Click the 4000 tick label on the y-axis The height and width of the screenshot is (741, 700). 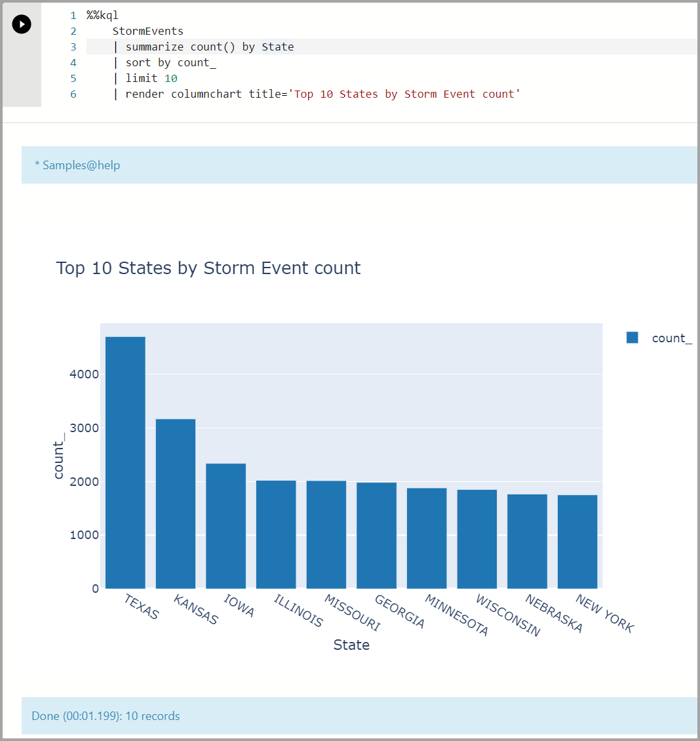(85, 374)
